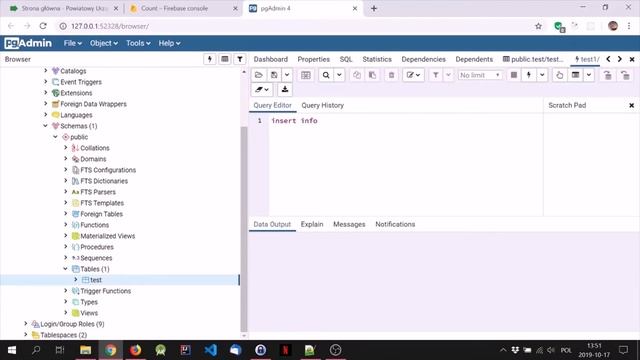Close the Scratch Pad panel
The height and width of the screenshot is (360, 640).
click(x=631, y=105)
